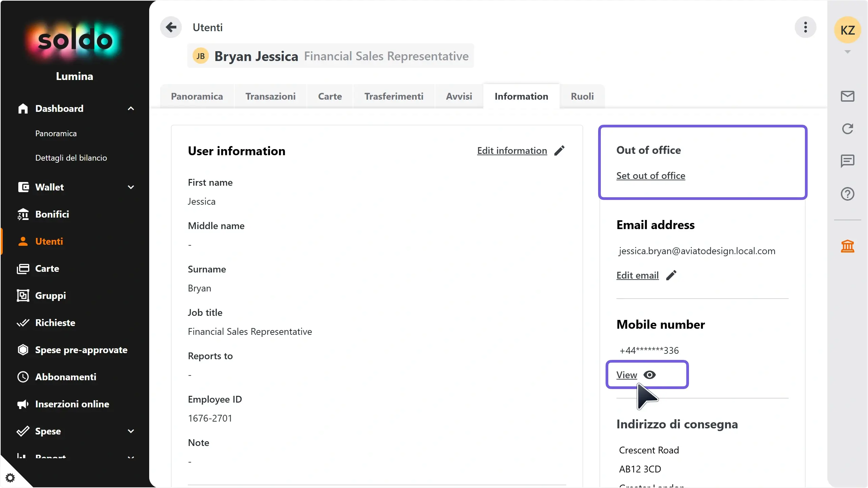Click the job title value Financial Sales Representative
The width and height of the screenshot is (868, 488).
[x=250, y=331]
